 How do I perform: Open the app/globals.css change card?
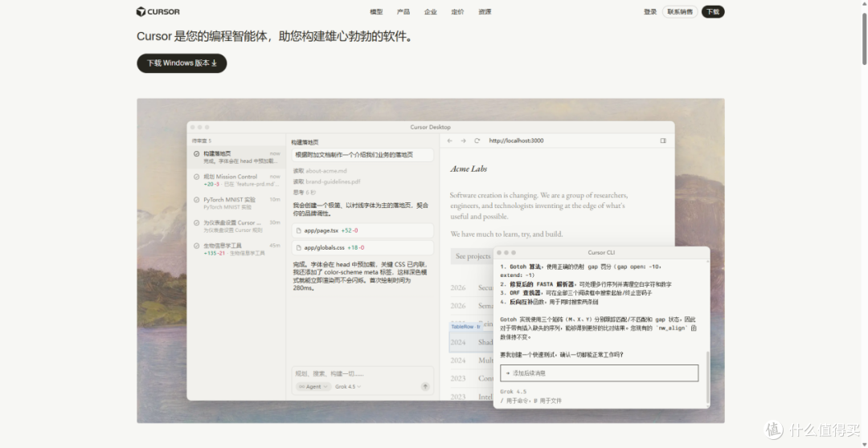tap(362, 248)
